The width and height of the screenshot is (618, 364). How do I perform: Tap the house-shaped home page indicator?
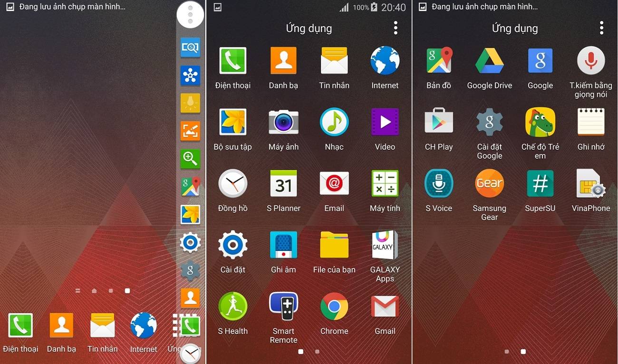click(94, 291)
